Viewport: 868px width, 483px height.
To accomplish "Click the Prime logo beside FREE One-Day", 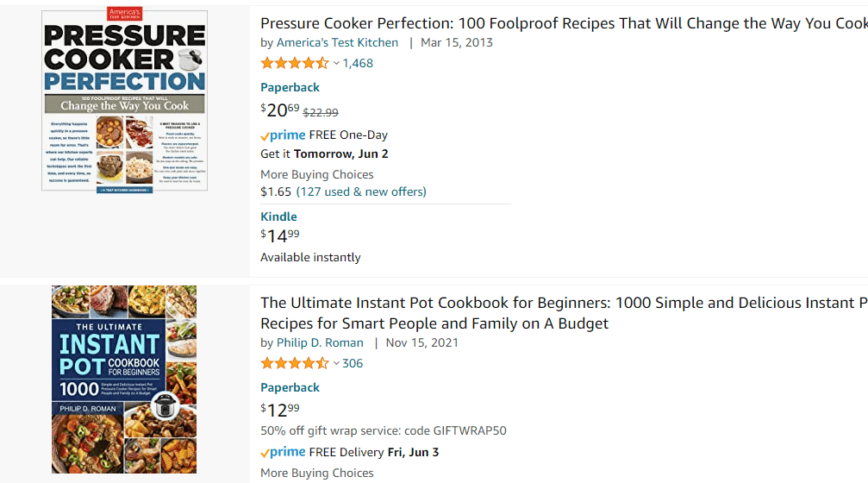I will pyautogui.click(x=283, y=135).
